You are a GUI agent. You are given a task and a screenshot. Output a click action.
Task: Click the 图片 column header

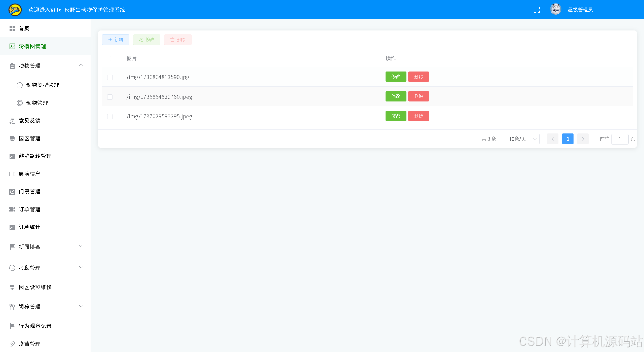(x=132, y=58)
